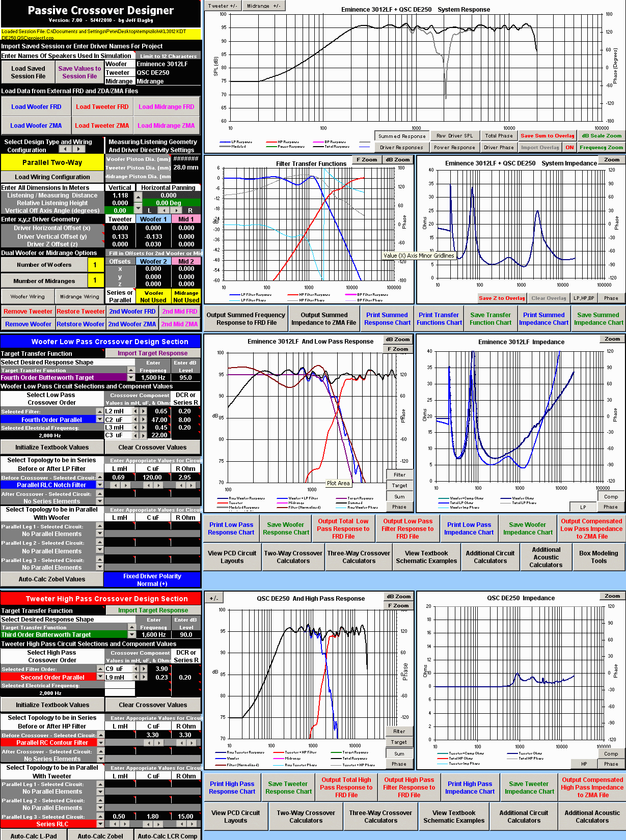Image resolution: width=626 pixels, height=840 pixels.
Task: Decrease the L2 mH value in woofer section
Action: pos(135,411)
